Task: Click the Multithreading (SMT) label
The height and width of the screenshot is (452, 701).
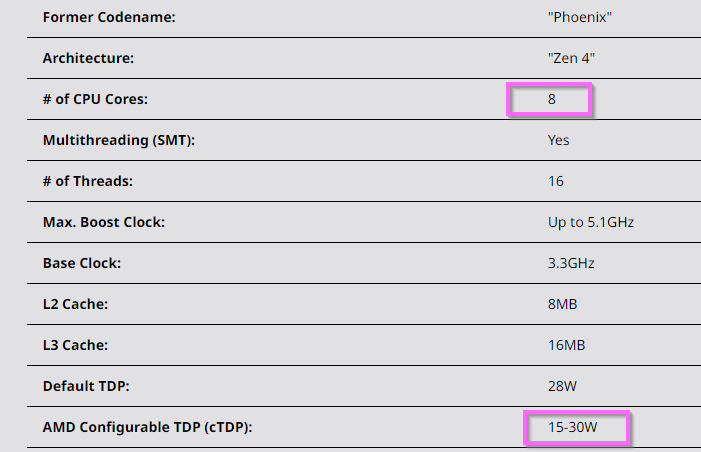Action: click(119, 140)
